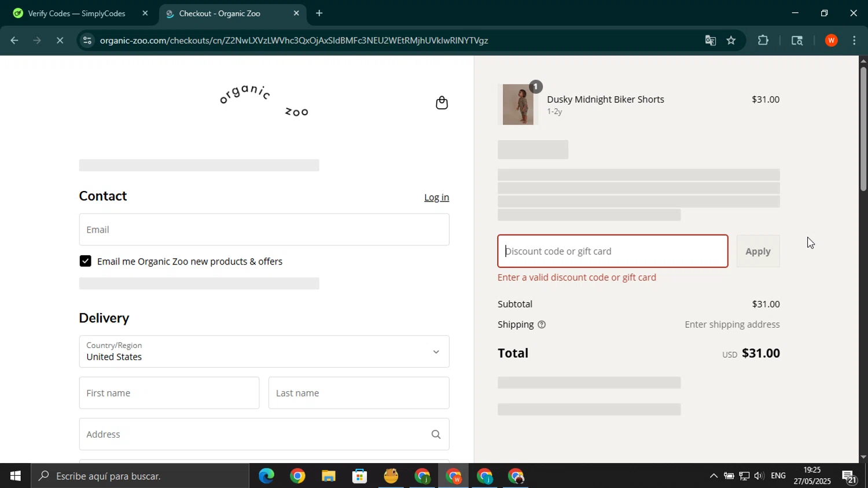This screenshot has height=488, width=868.
Task: Click the browser address bar URL
Action: (294, 41)
